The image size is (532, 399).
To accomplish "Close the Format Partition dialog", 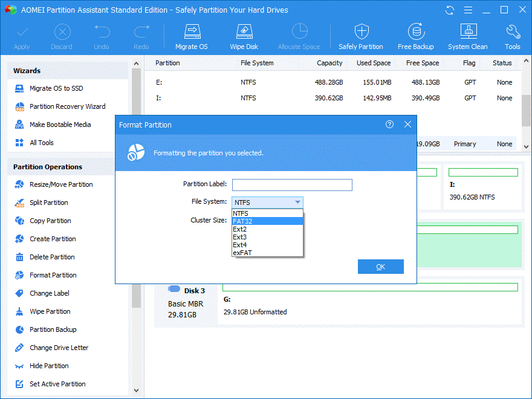I will (407, 125).
